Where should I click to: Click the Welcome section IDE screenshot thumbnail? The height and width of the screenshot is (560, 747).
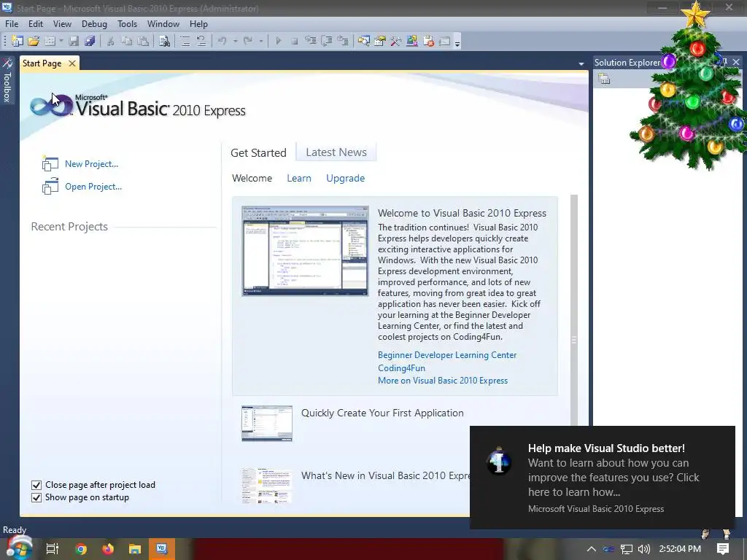point(305,251)
